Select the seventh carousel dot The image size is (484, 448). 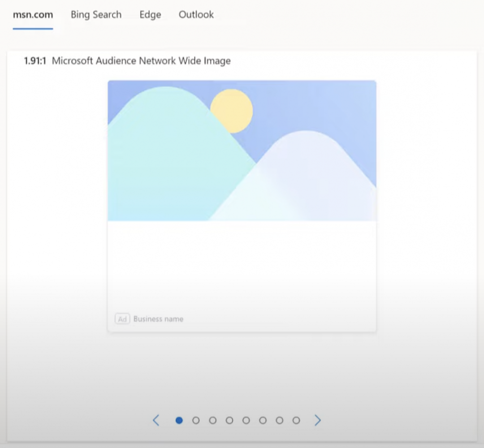[279, 420]
